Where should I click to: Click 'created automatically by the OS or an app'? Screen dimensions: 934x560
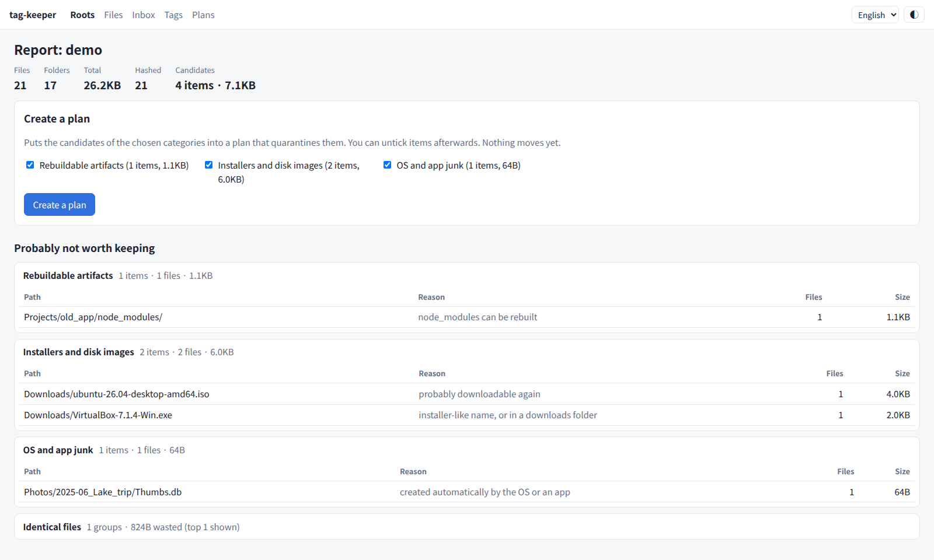coord(485,492)
